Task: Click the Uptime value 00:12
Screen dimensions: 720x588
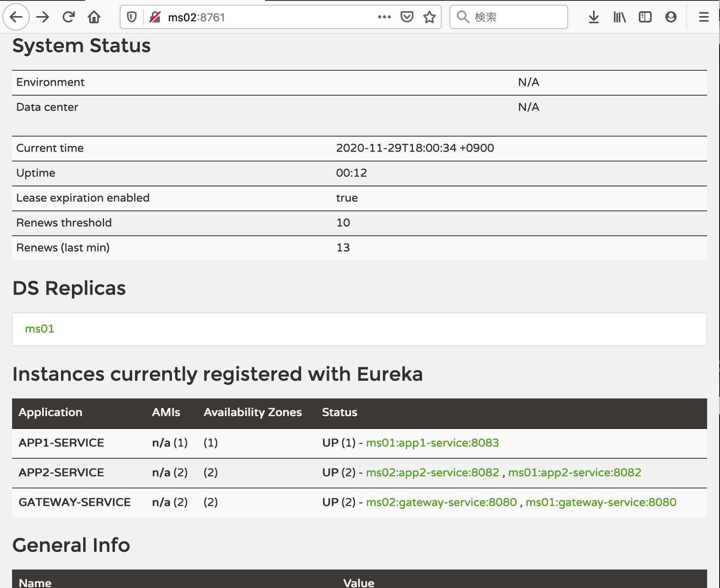Action: point(352,173)
